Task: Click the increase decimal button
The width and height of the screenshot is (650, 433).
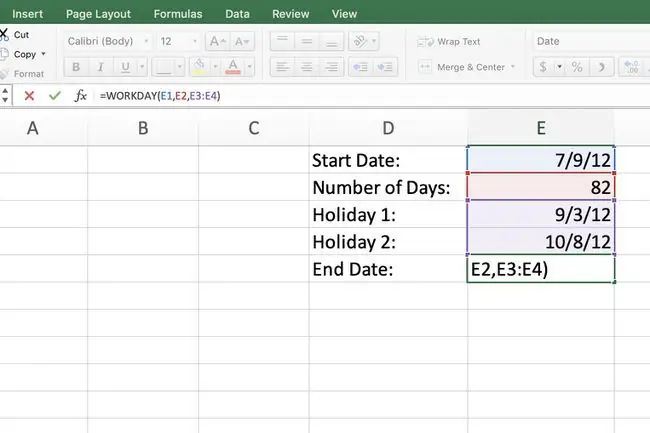Action: 631,67
